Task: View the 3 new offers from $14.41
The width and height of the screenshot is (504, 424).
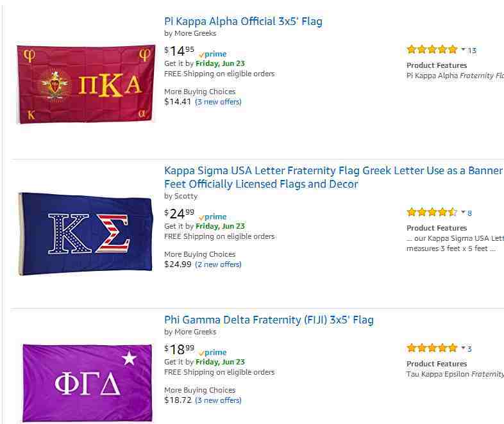Action: click(x=218, y=102)
